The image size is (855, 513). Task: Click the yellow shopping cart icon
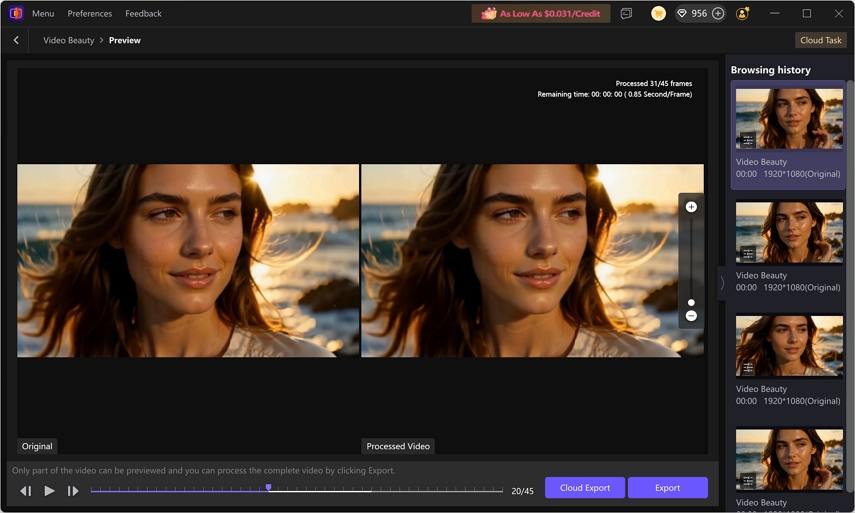point(658,14)
